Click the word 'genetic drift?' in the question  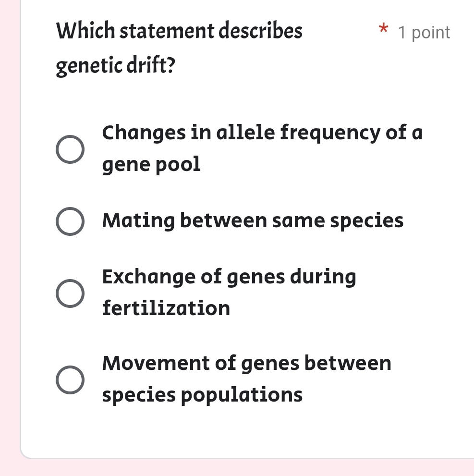tap(115, 64)
